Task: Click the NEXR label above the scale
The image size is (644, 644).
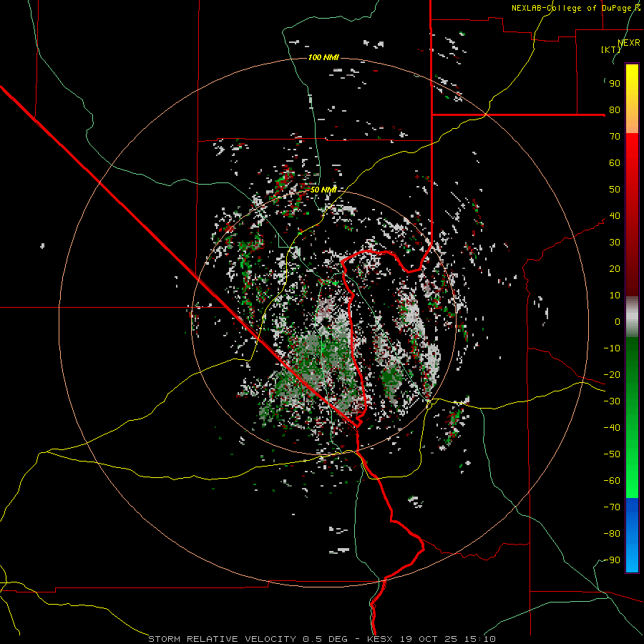Action: (x=629, y=43)
